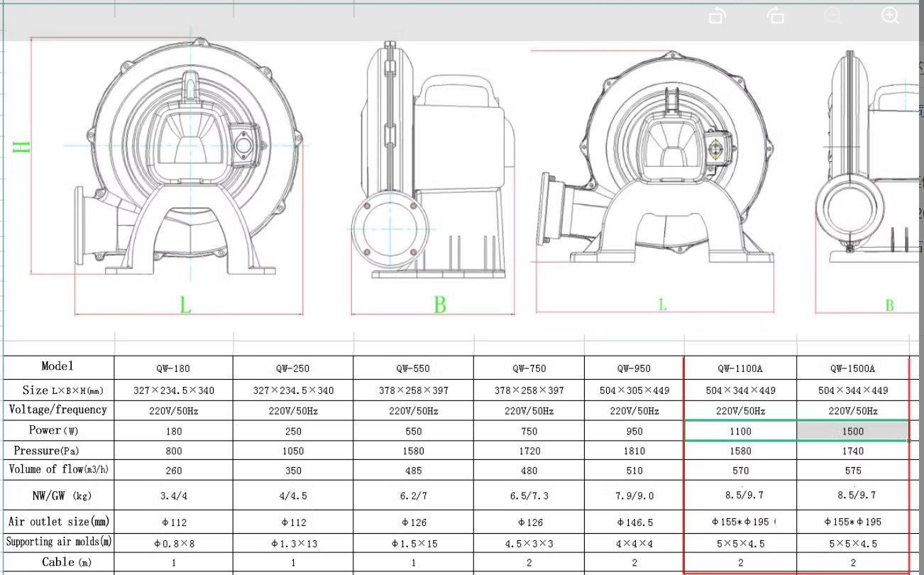Click the flow volume 260 cell

173,470
